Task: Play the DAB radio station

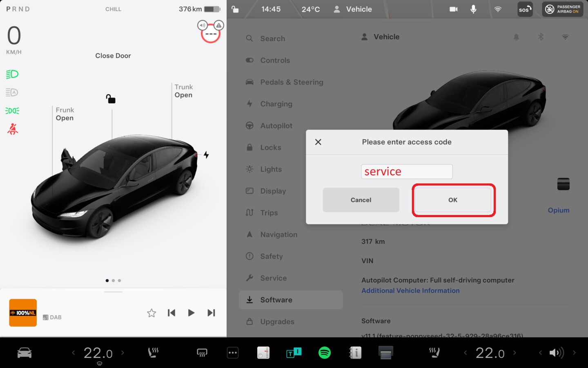Action: pos(191,313)
